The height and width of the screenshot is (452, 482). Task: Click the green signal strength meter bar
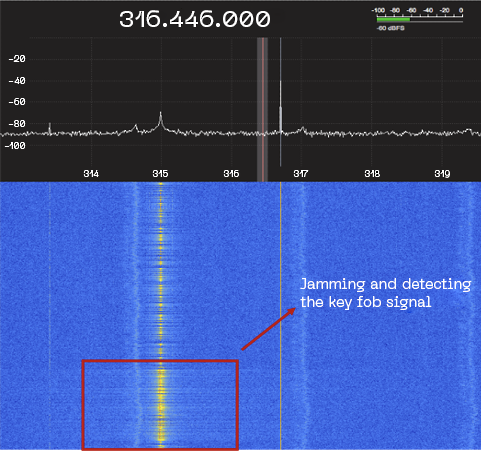click(393, 19)
